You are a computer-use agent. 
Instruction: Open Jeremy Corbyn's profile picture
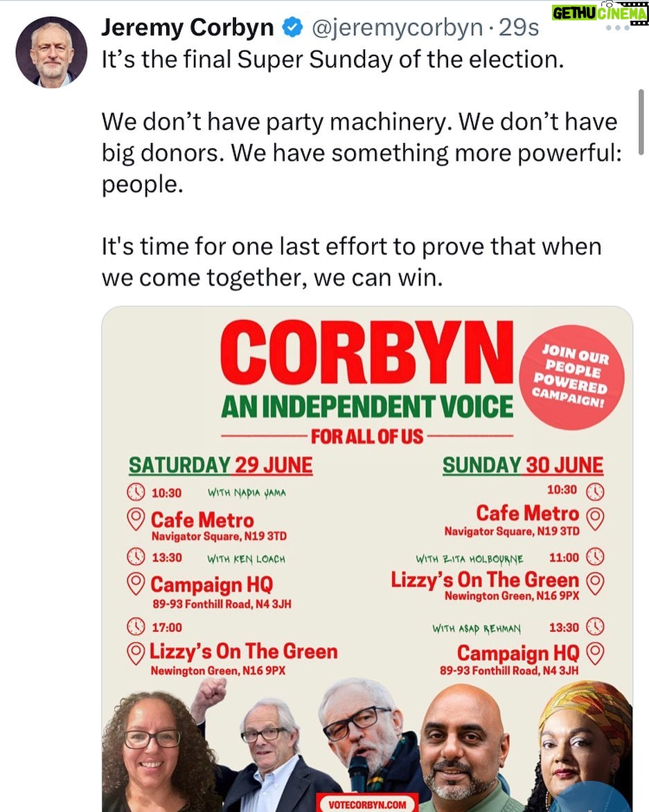click(x=51, y=53)
